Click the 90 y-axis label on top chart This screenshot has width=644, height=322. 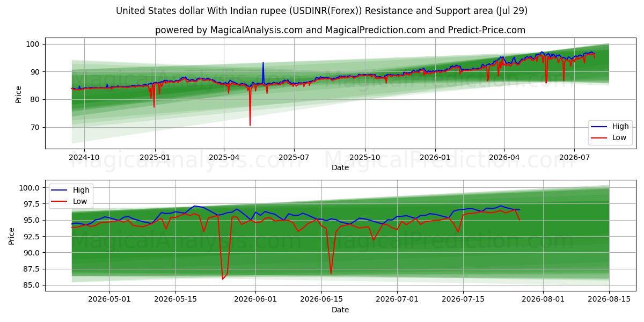coord(36,72)
